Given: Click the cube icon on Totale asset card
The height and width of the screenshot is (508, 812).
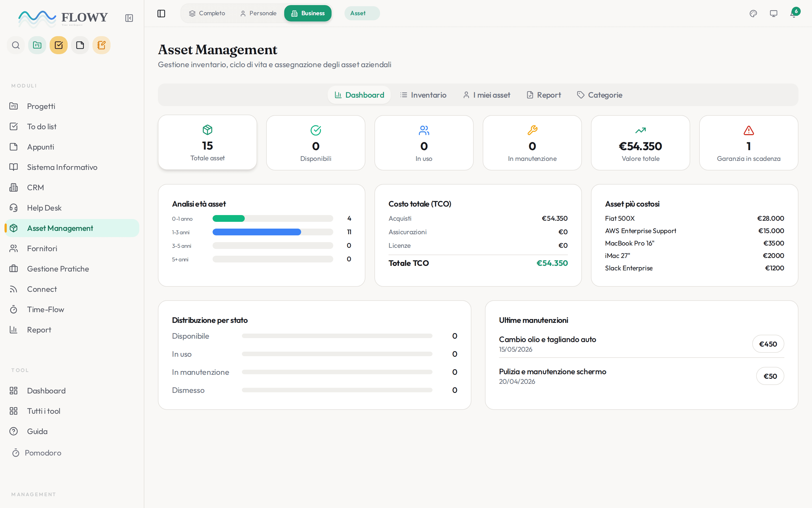Looking at the screenshot, I should click(x=207, y=130).
